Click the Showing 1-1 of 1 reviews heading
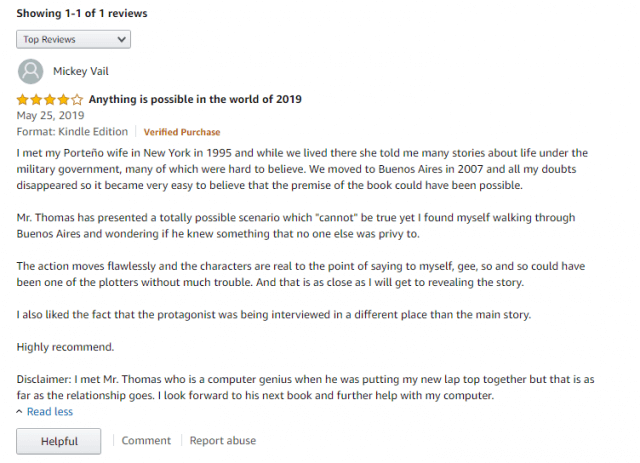 click(82, 13)
